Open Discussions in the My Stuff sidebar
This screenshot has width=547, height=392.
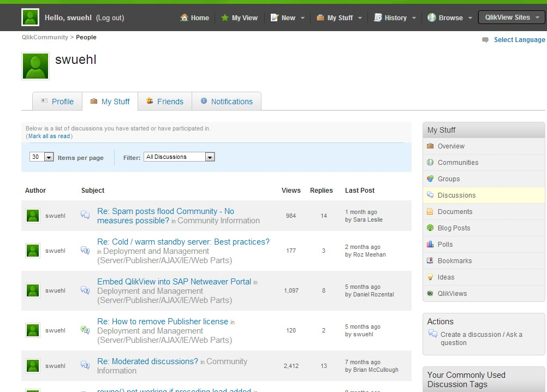click(x=484, y=195)
